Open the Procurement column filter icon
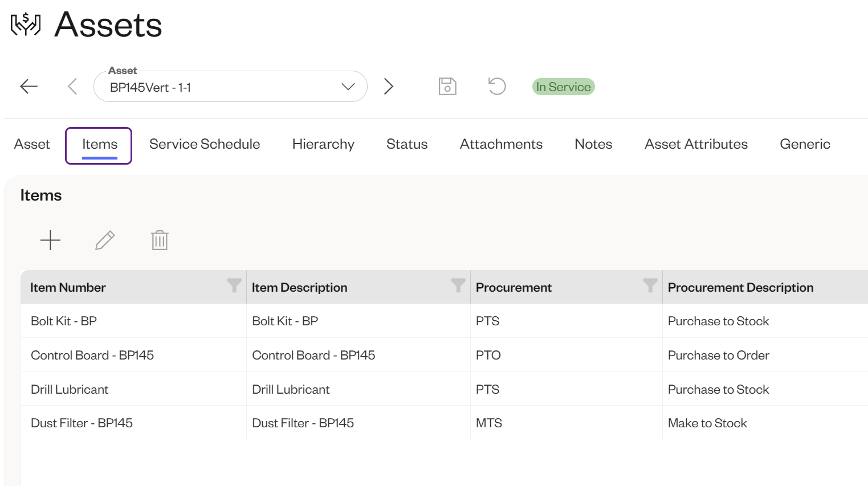868x486 pixels. pyautogui.click(x=650, y=287)
